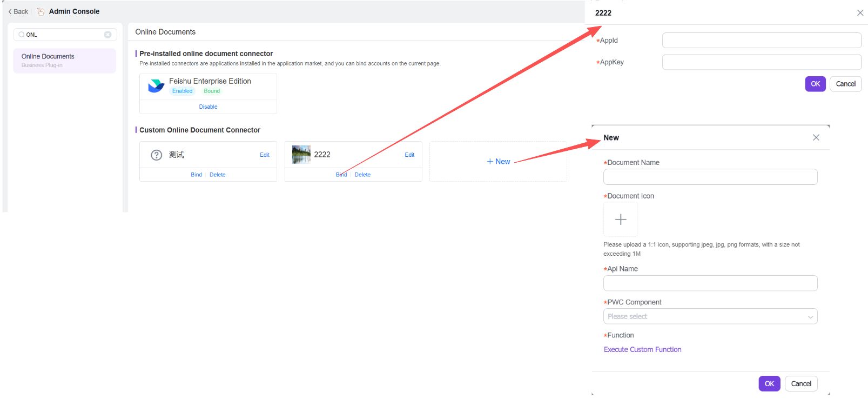This screenshot has width=868, height=405.
Task: Click the Admin Console logo icon
Action: [x=41, y=11]
